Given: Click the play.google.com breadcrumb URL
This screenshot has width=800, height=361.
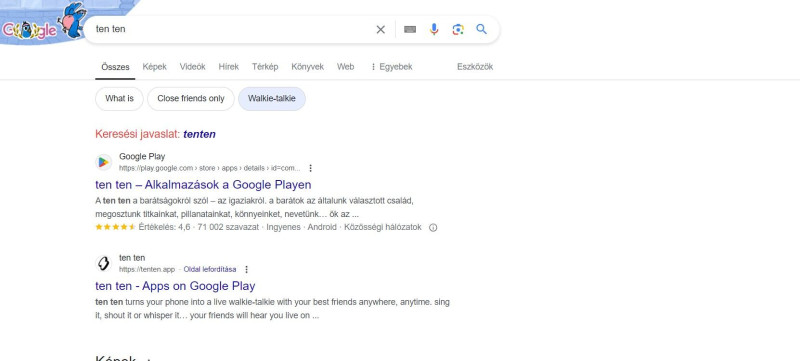Looking at the screenshot, I should 210,168.
